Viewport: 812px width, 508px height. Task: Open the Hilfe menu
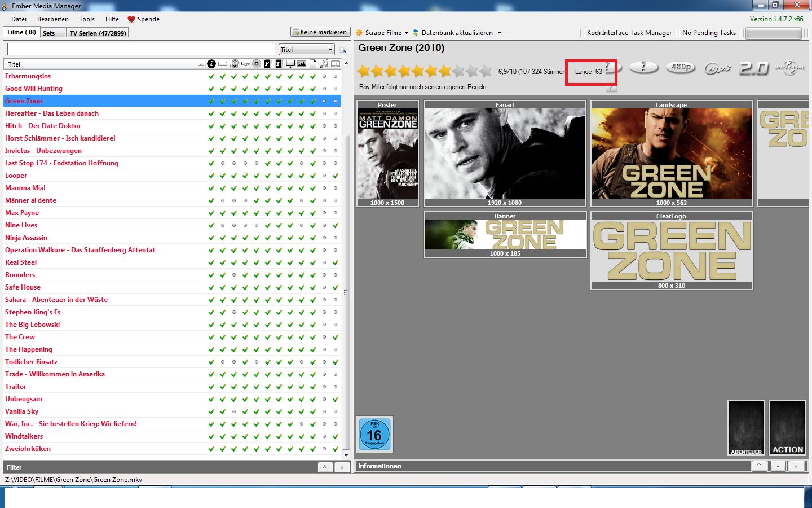(112, 19)
